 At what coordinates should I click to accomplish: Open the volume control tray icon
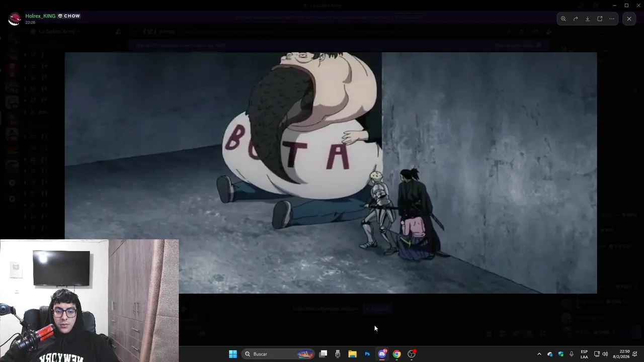(x=605, y=354)
